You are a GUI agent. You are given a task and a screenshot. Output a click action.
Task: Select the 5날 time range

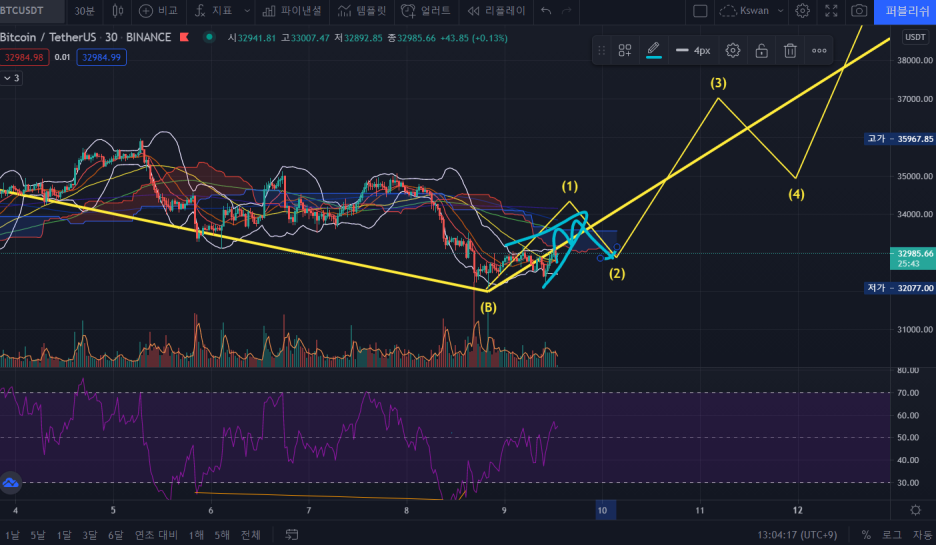(x=38, y=535)
